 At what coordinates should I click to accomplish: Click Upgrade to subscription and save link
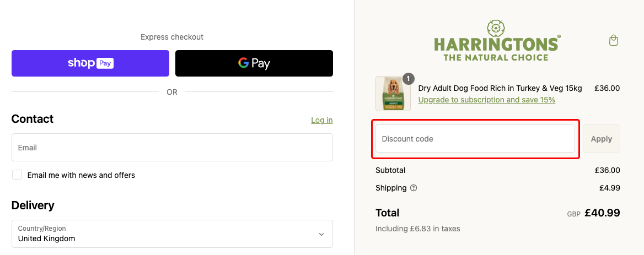487,100
